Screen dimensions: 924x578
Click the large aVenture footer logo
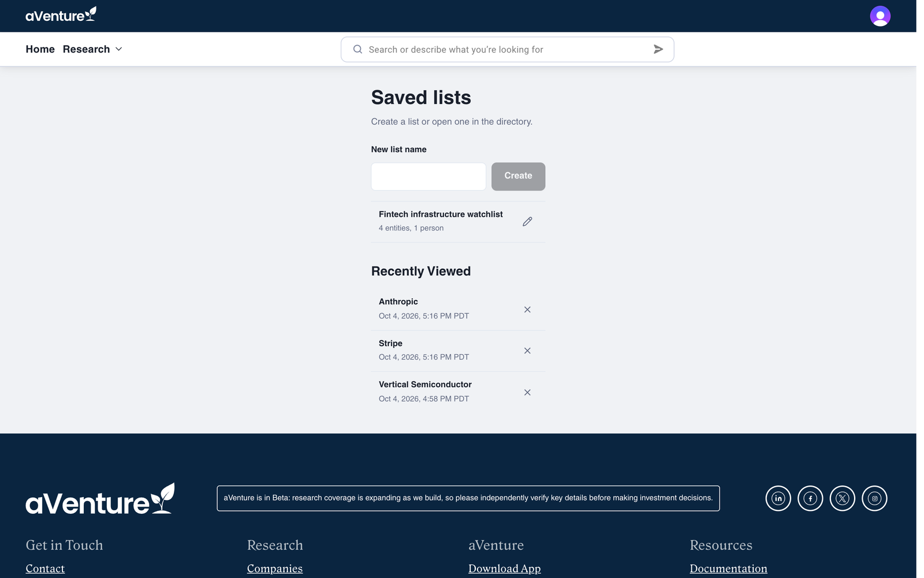click(x=100, y=499)
